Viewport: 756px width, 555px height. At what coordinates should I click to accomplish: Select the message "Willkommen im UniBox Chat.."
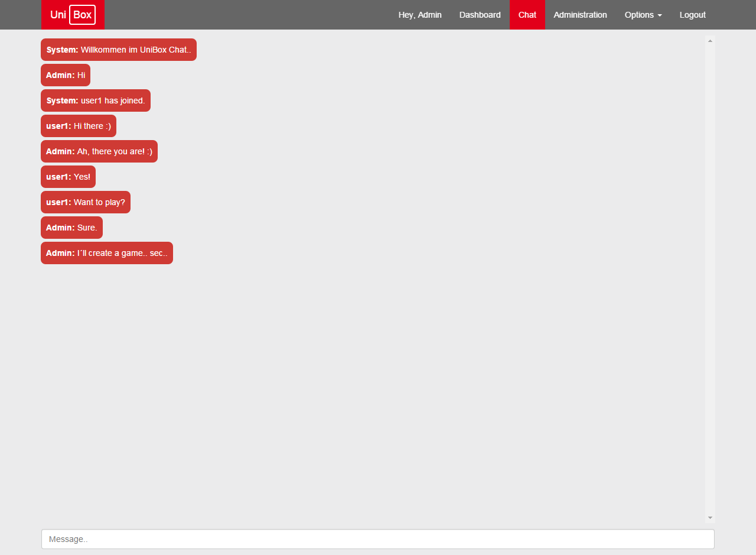(x=119, y=50)
